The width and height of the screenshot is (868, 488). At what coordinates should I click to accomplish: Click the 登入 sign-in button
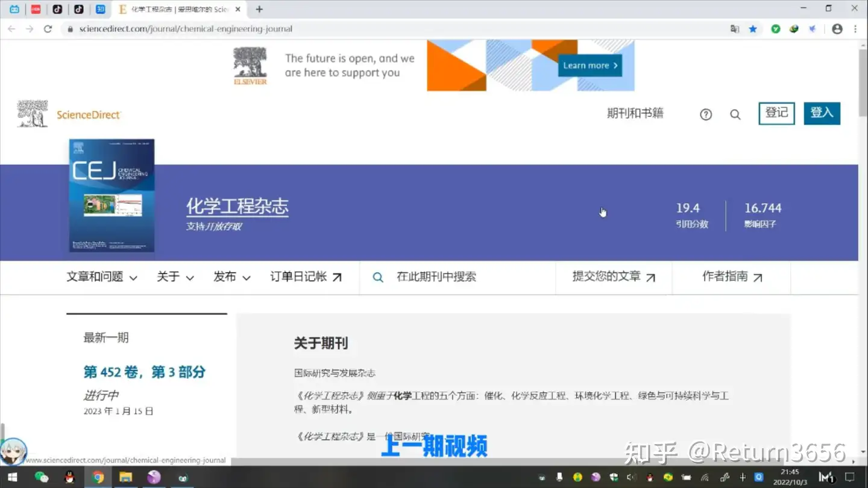822,113
